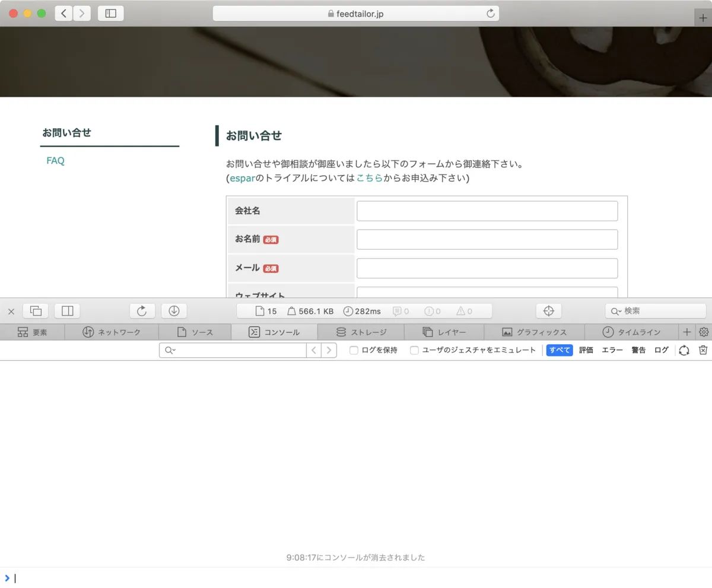Image resolution: width=712 pixels, height=588 pixels.
Task: Click the log message count icon
Action: pos(401,311)
